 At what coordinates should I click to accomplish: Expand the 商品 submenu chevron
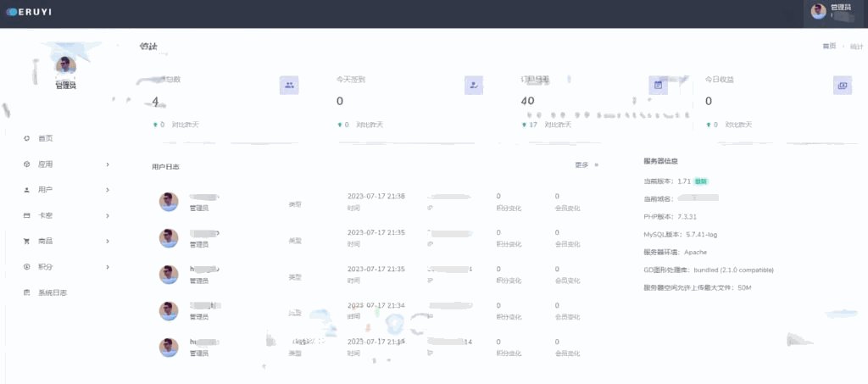point(108,242)
